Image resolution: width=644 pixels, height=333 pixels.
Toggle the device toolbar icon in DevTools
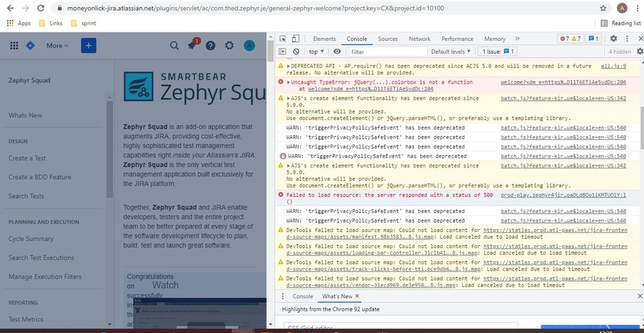296,39
